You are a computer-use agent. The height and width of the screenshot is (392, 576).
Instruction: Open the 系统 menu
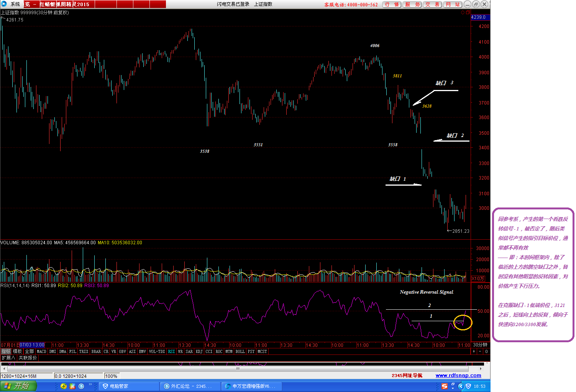pyautogui.click(x=15, y=4)
